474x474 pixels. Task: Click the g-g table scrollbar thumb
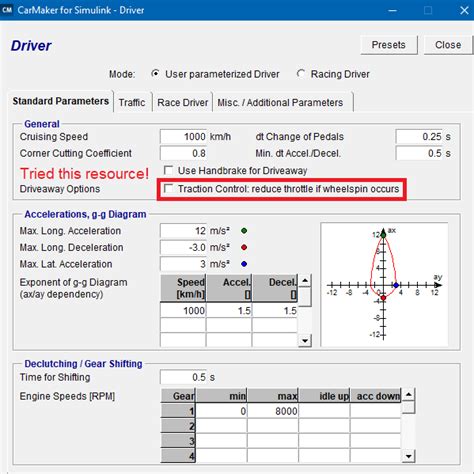click(x=305, y=297)
